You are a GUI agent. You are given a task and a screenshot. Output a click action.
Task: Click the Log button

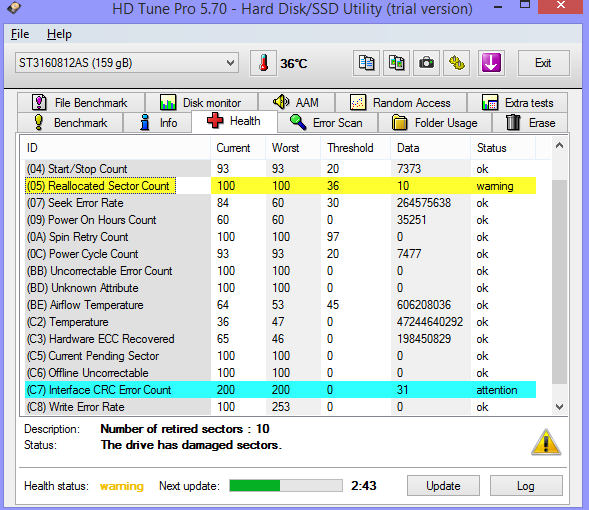point(526,486)
